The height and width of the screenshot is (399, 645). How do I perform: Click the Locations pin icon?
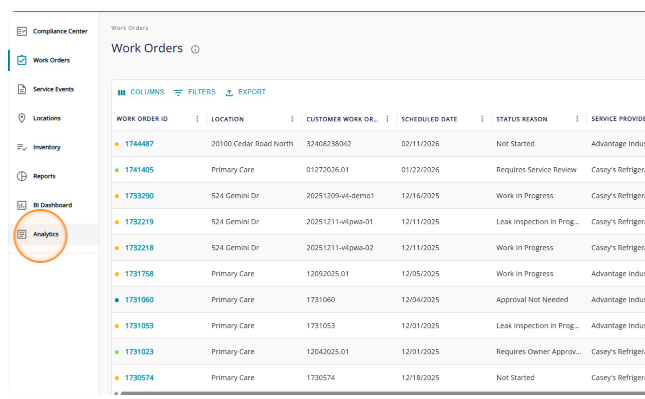(x=22, y=118)
